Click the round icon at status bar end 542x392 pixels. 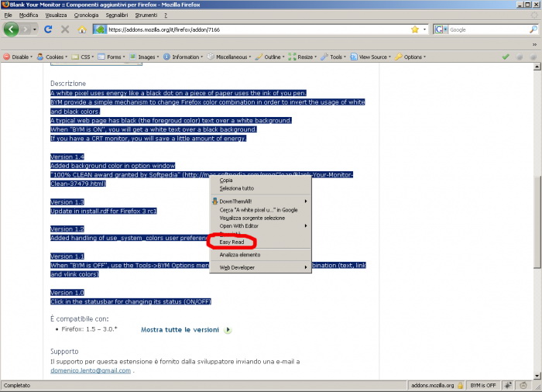[x=523, y=386]
